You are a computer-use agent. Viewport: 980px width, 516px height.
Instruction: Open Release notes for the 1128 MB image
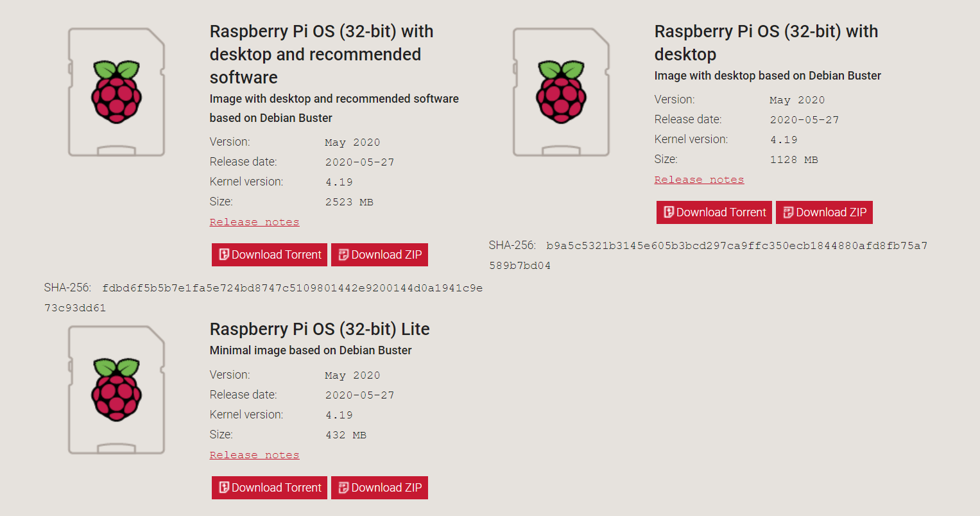[x=699, y=180]
